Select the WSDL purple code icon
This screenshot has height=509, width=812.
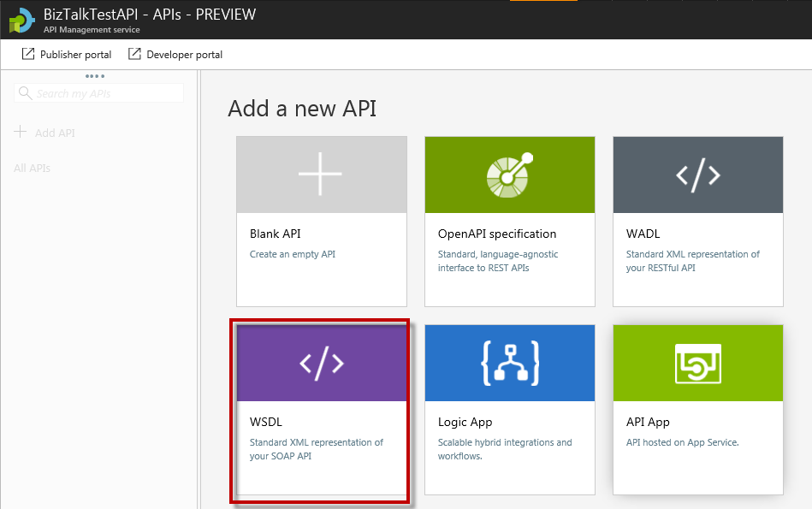click(321, 363)
